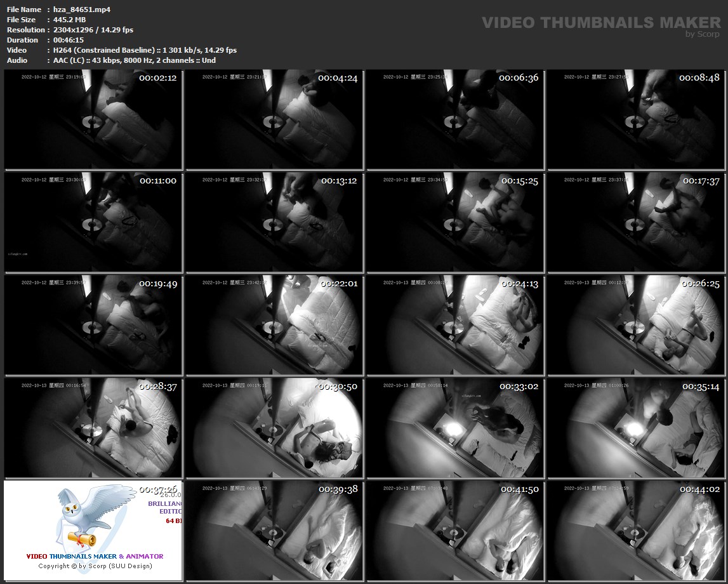Viewport: 728px width, 584px height.
Task: Click the VIDEO THUMBNAILS MAKER title text
Action: tap(601, 22)
